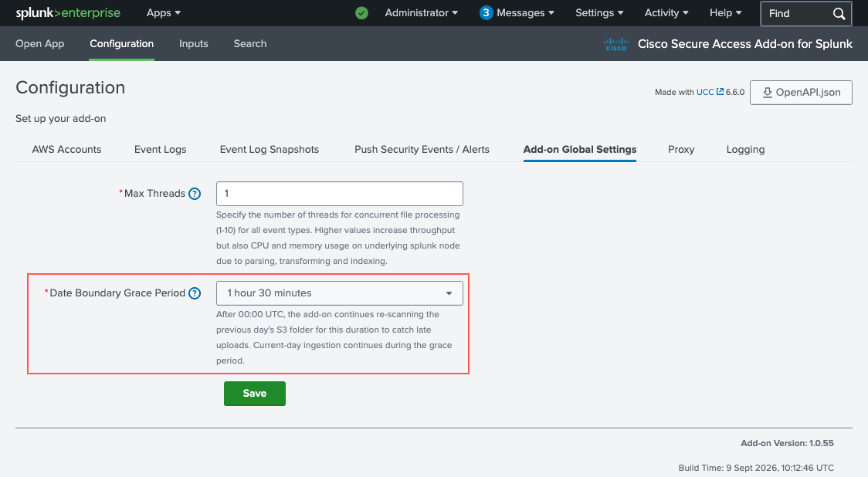
Task: Open the Apps dropdown menu
Action: (x=163, y=12)
